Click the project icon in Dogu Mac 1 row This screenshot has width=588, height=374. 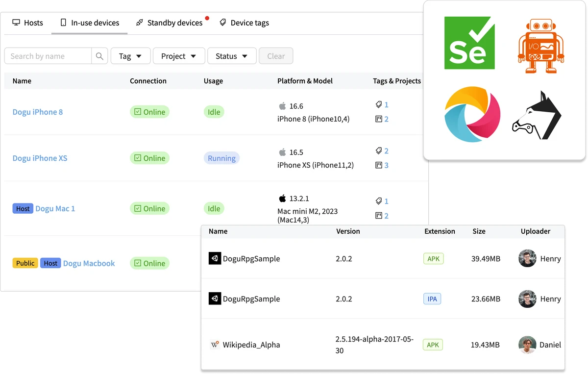378,216
